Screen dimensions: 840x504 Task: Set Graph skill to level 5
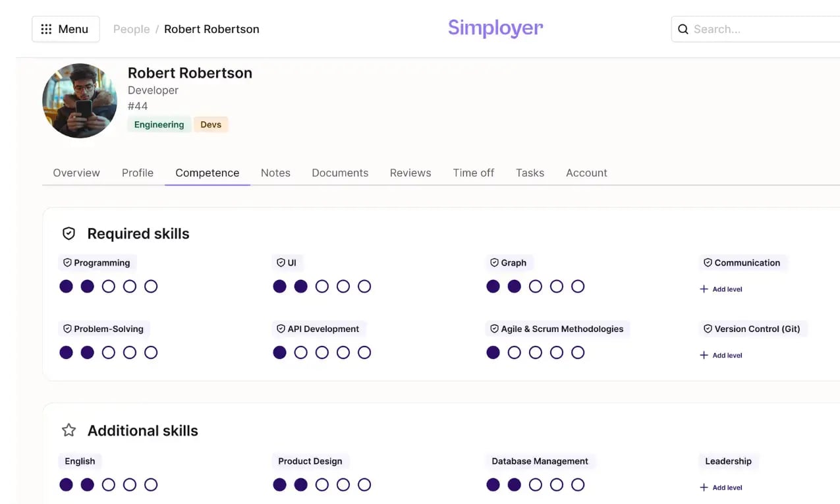pos(578,287)
